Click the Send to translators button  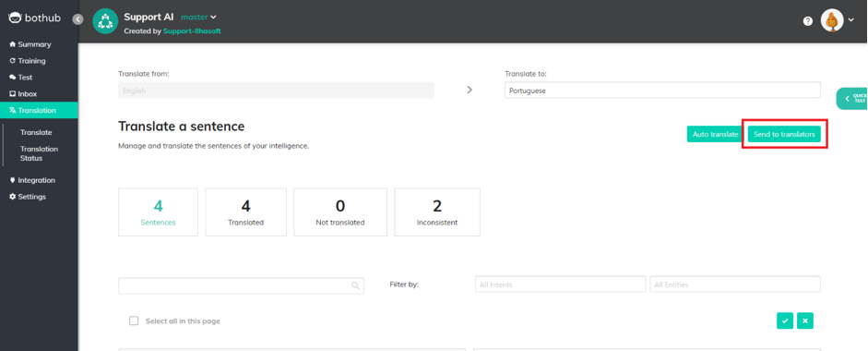[784, 134]
